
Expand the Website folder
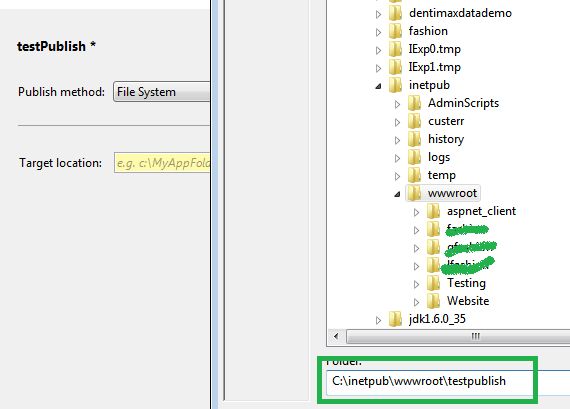(417, 302)
